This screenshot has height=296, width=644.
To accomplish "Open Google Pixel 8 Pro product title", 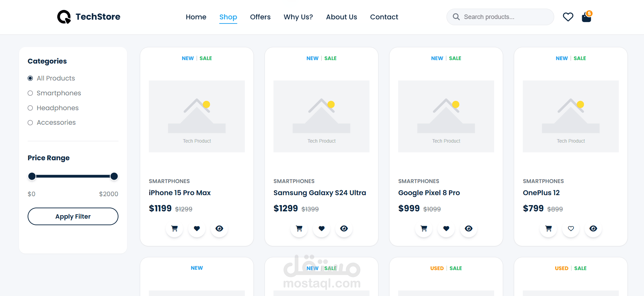I will click(429, 193).
